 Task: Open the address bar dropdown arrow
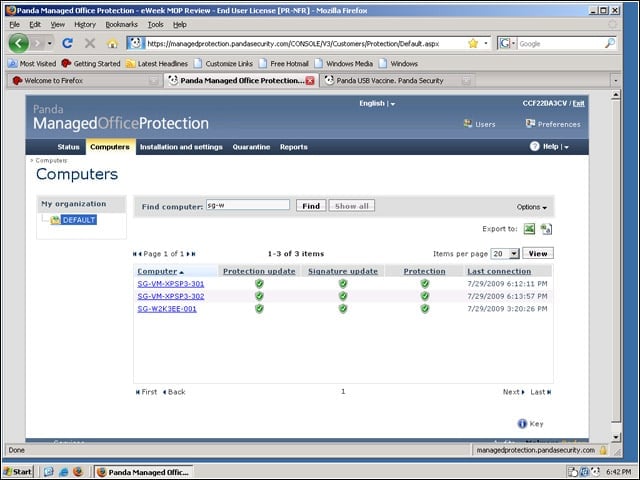pos(486,43)
